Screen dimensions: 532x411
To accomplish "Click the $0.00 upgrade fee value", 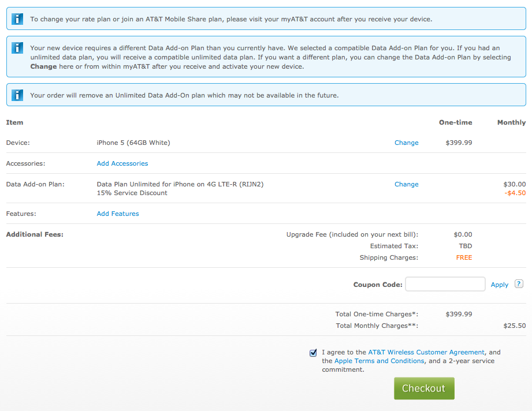I will pyautogui.click(x=463, y=234).
